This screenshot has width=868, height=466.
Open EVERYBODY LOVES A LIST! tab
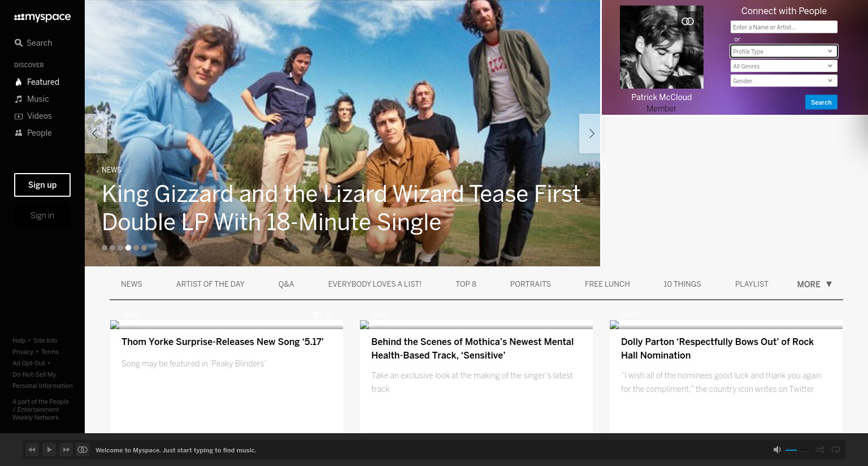pos(375,284)
